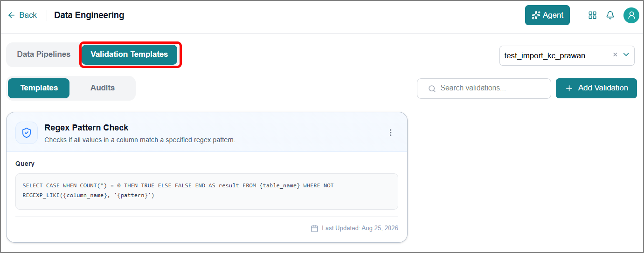Switch to the Audits sub-tab

click(103, 88)
